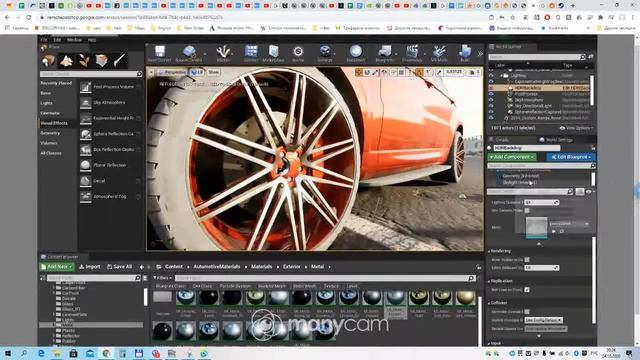
Task: Click the Save All button
Action: [120, 267]
